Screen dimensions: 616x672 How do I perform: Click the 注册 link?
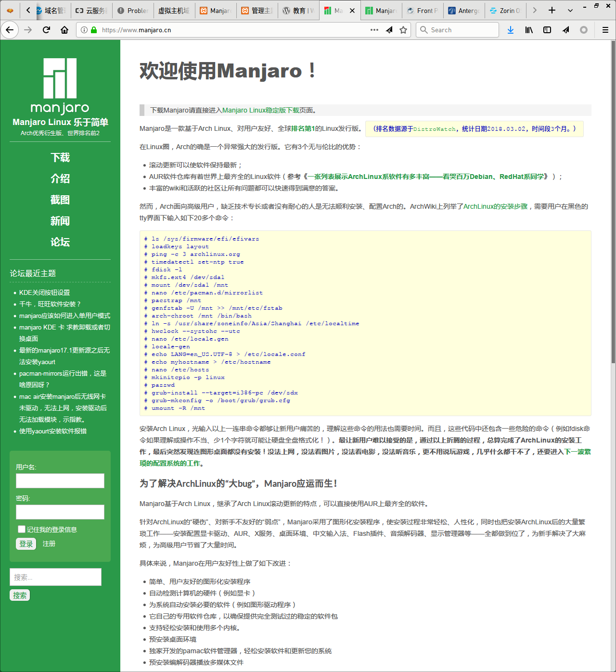pyautogui.click(x=49, y=544)
